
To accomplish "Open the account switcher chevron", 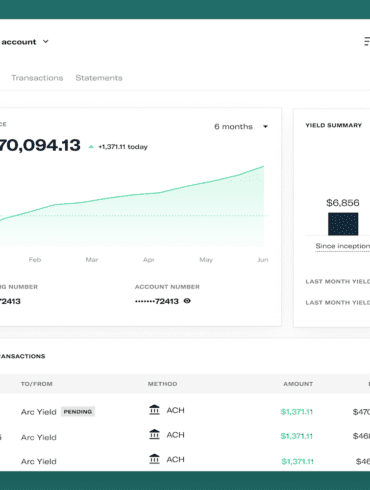I will (46, 42).
